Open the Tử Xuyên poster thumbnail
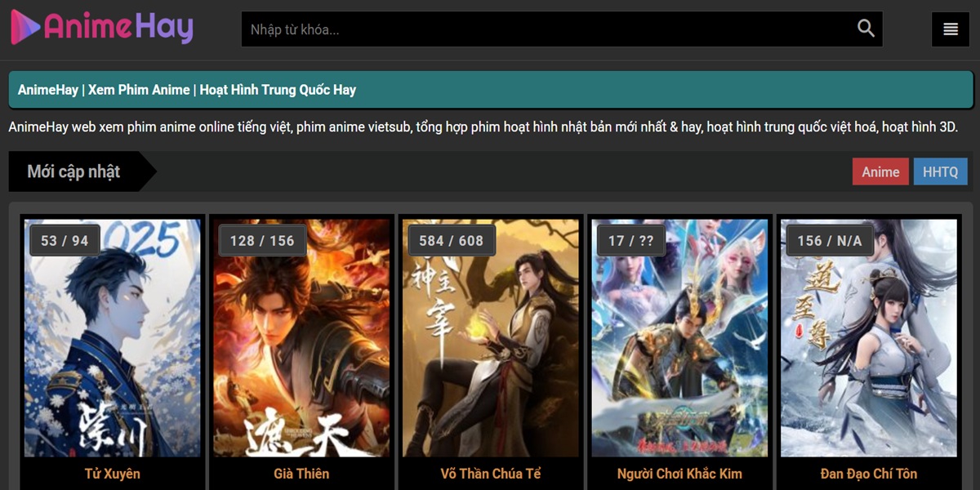 pos(113,338)
